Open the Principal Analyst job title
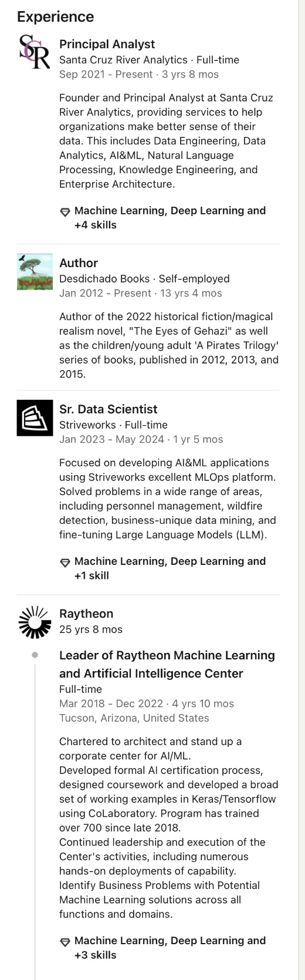305x980 pixels. 107,44
